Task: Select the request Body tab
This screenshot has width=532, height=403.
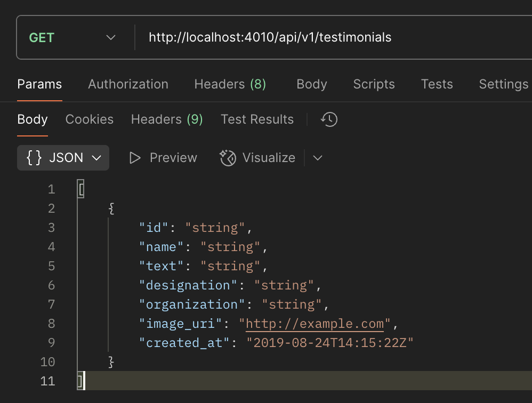Action: point(311,84)
